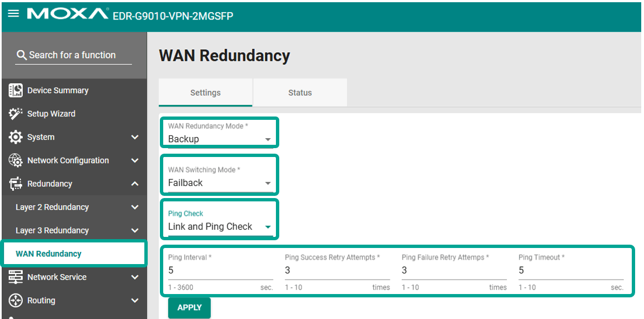Click the search magnifier icon
The image size is (644, 319).
[22, 55]
